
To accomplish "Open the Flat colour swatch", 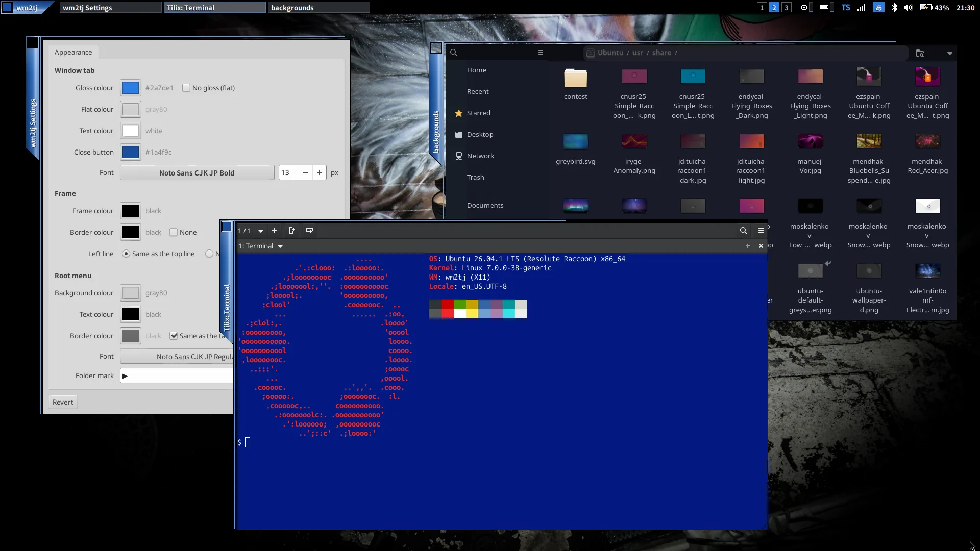I will pyautogui.click(x=131, y=109).
